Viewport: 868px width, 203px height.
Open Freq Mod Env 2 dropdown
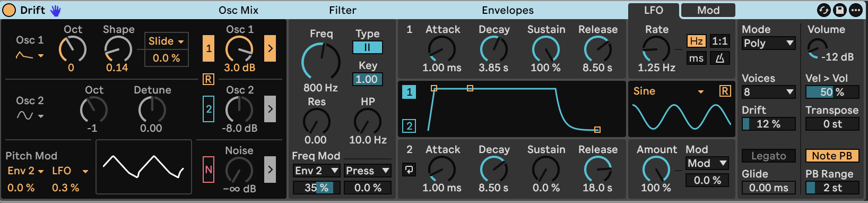coord(316,171)
